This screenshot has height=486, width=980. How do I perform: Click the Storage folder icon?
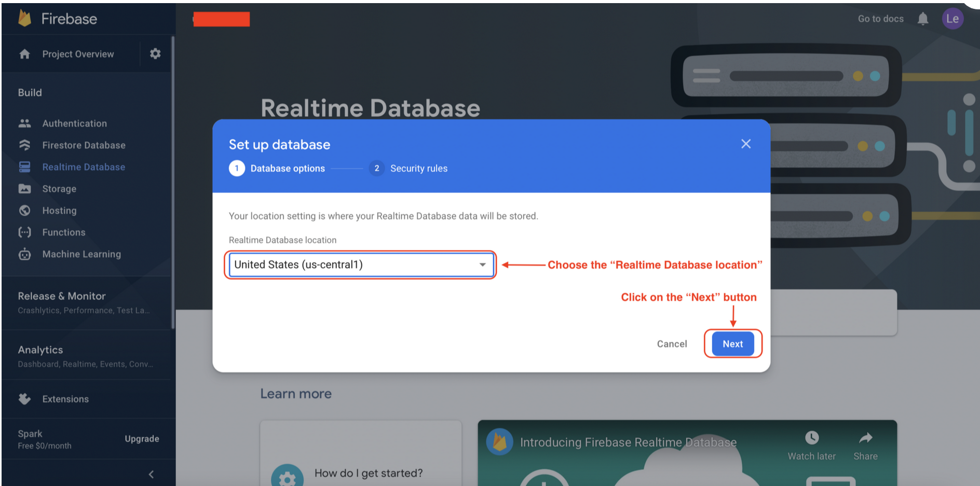(x=24, y=189)
